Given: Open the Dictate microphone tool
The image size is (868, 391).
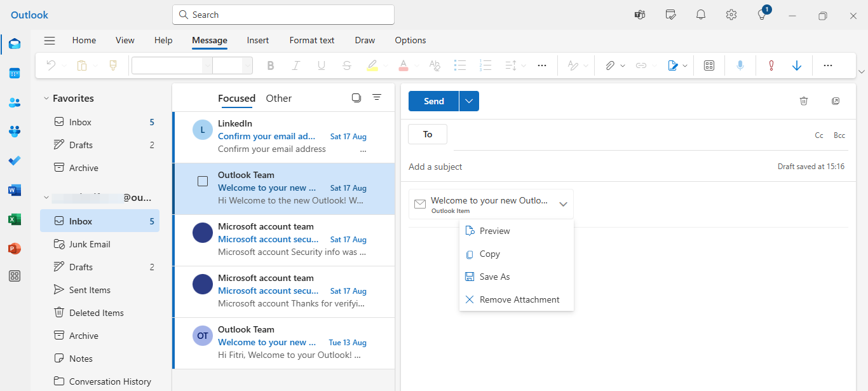Looking at the screenshot, I should pyautogui.click(x=740, y=65).
